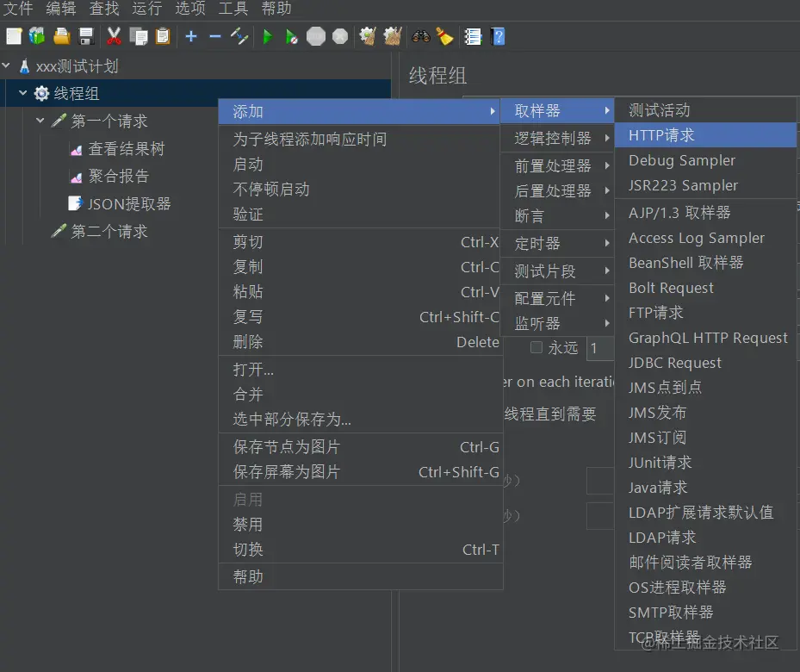The width and height of the screenshot is (800, 672).
Task: Click the minus Collapse all icon
Action: 215,37
